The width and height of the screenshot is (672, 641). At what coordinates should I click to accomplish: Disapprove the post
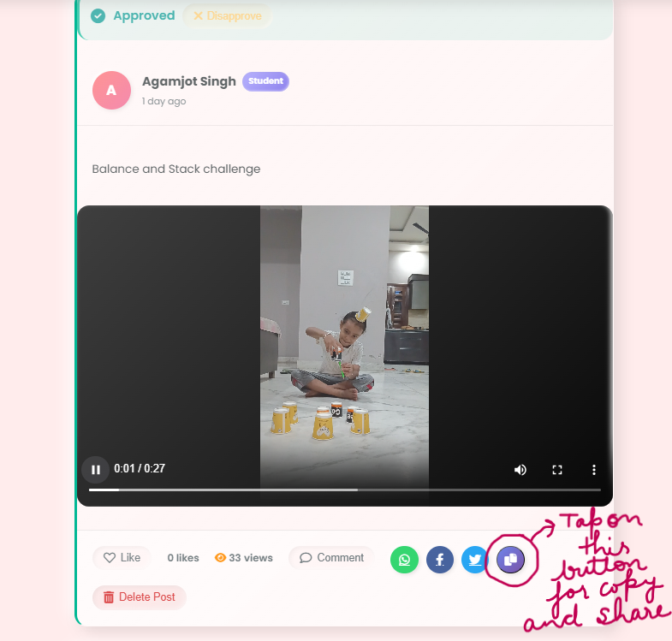(x=227, y=15)
